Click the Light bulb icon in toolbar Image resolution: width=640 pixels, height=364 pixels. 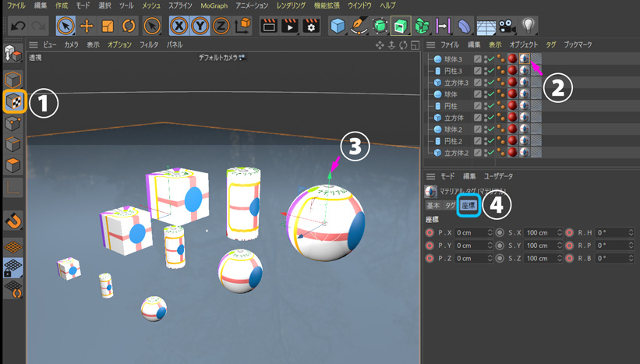(x=529, y=26)
